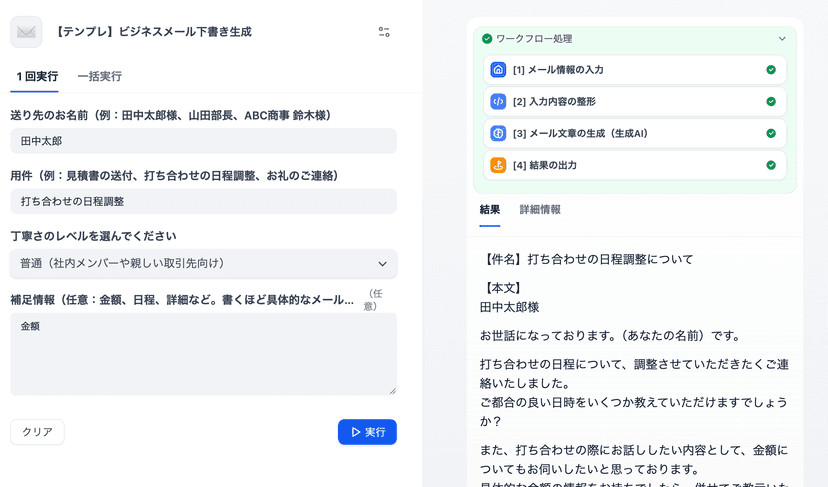Screen dimensions: 828x487
Task: Click the 田中太郎様 line in the result
Action: point(510,307)
